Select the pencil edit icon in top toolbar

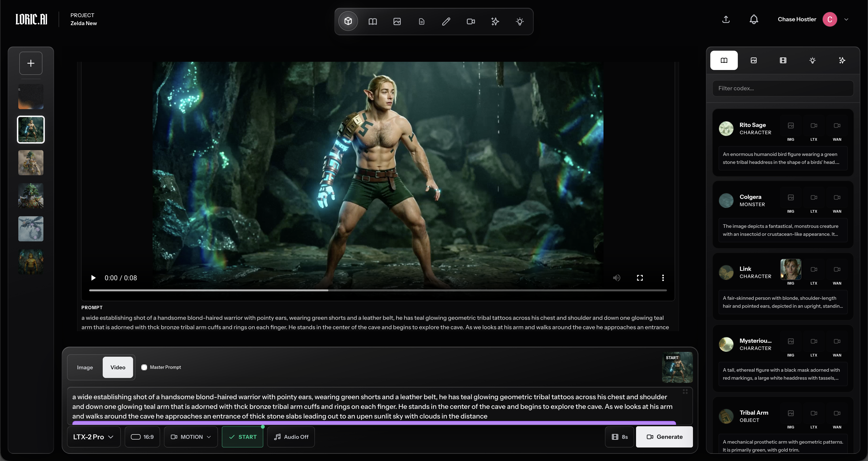tap(446, 21)
